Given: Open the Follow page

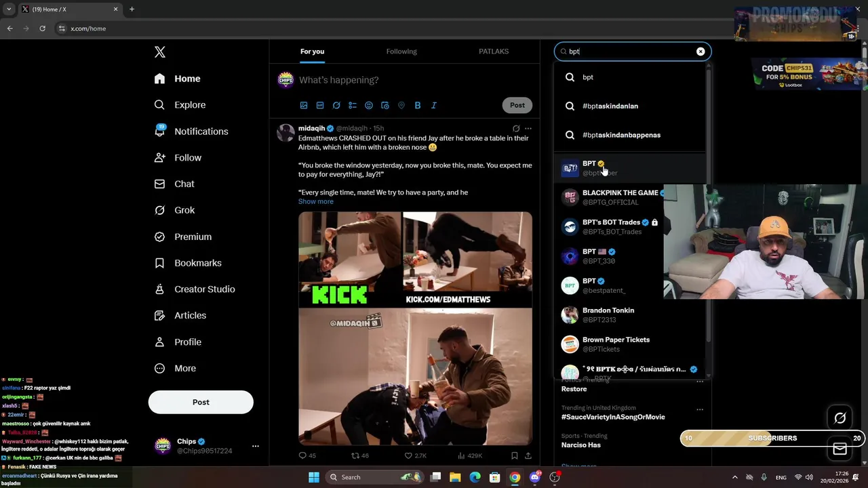Looking at the screenshot, I should pyautogui.click(x=178, y=158).
